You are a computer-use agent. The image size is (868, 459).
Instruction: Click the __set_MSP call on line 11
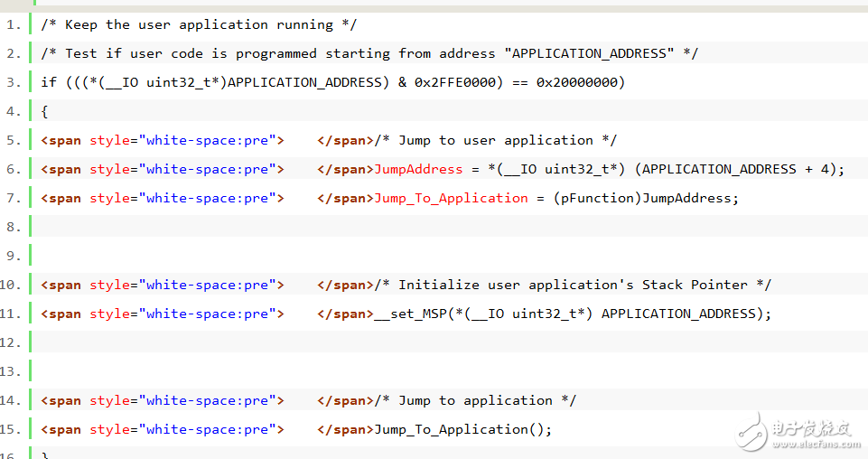coord(573,314)
